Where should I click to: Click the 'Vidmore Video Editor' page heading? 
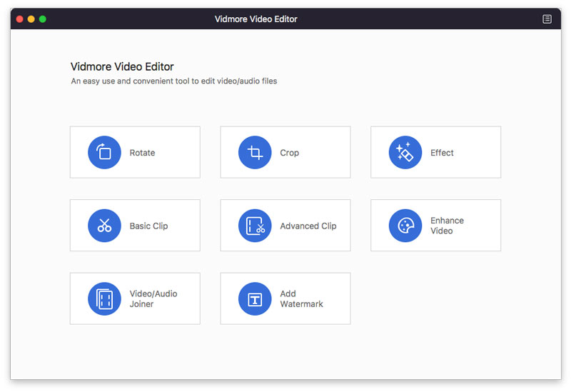tap(122, 66)
